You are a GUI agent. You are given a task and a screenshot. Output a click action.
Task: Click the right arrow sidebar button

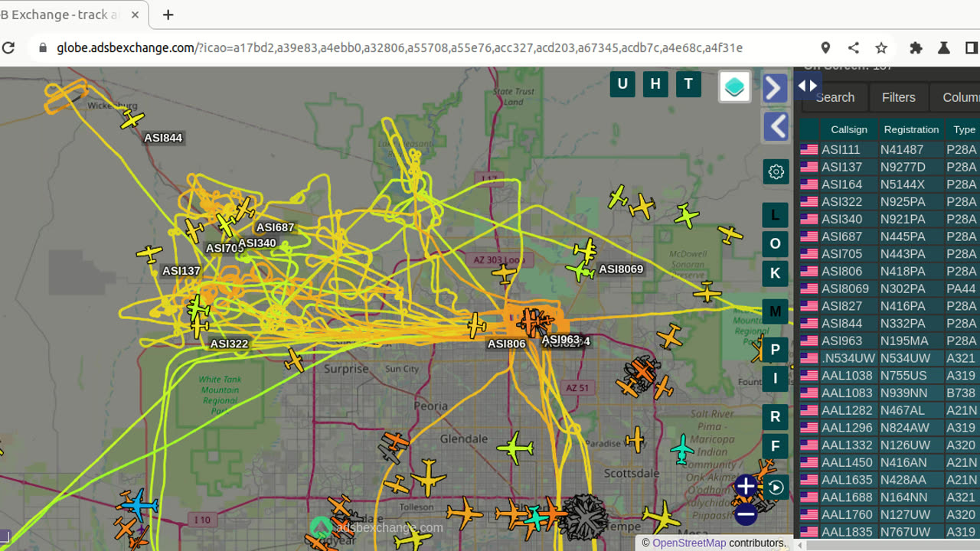(x=775, y=88)
